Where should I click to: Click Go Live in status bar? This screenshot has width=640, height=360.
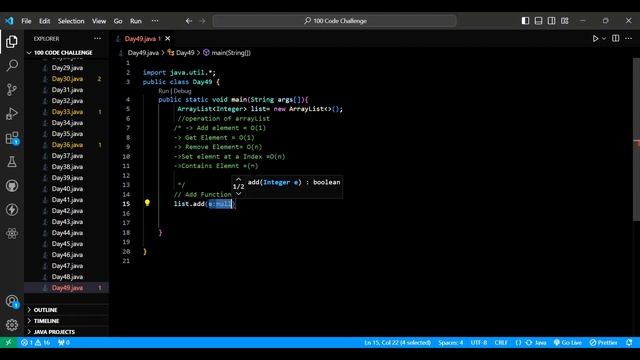(568, 342)
